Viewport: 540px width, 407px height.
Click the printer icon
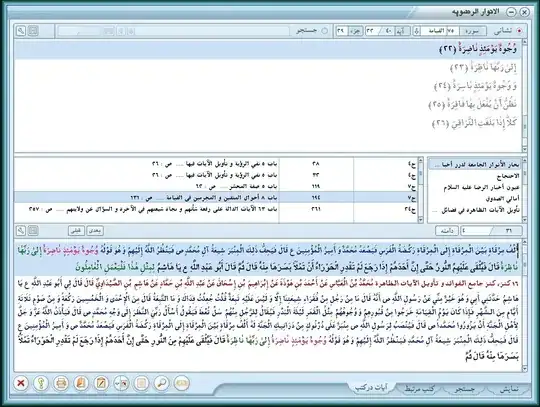(x=61, y=383)
